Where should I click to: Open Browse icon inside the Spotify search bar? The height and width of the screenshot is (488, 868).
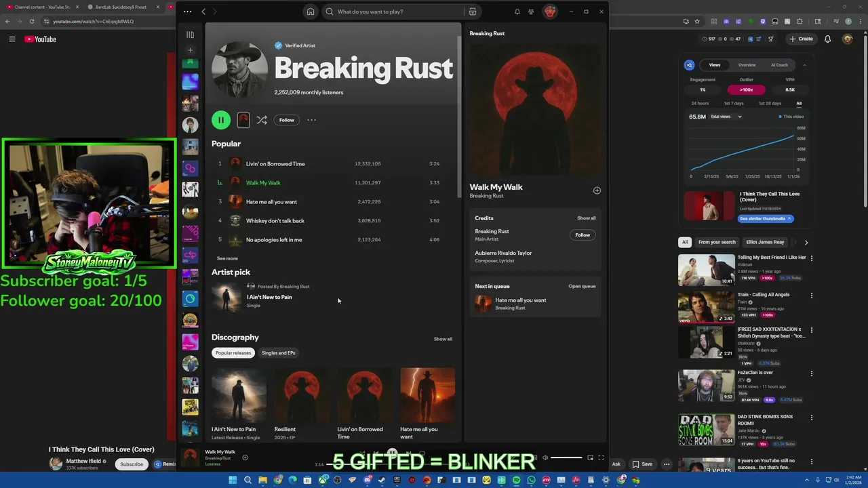click(473, 12)
